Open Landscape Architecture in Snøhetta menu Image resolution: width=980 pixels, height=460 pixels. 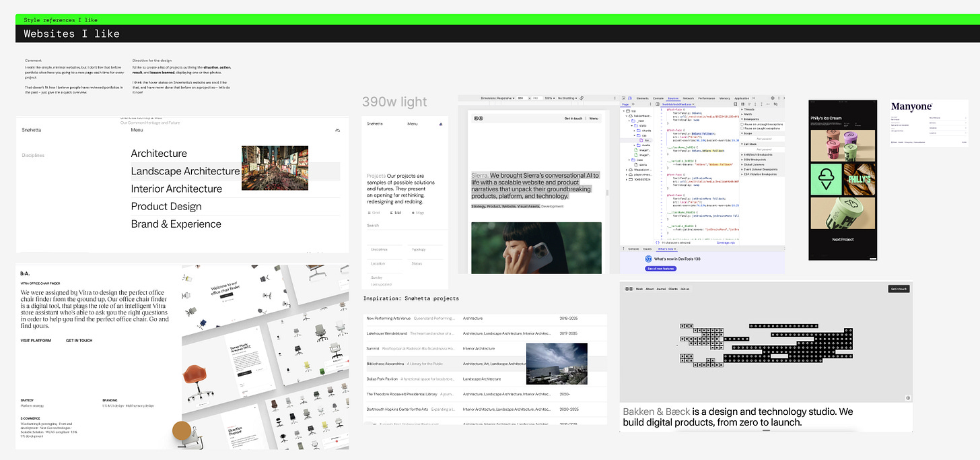point(185,171)
